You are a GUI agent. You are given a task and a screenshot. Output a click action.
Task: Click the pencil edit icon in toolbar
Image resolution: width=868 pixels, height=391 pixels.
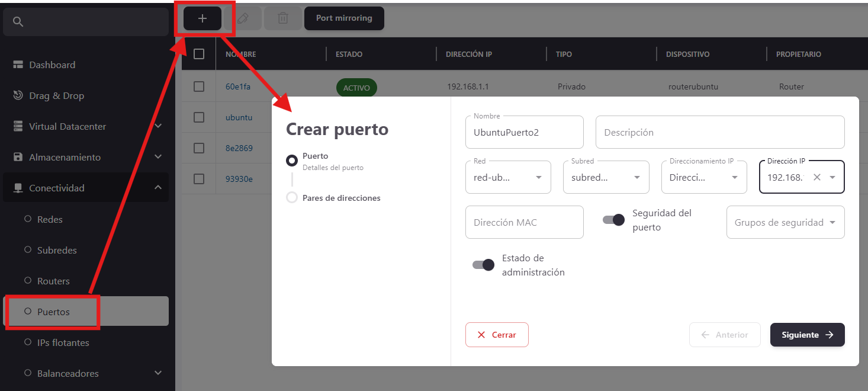(x=242, y=18)
